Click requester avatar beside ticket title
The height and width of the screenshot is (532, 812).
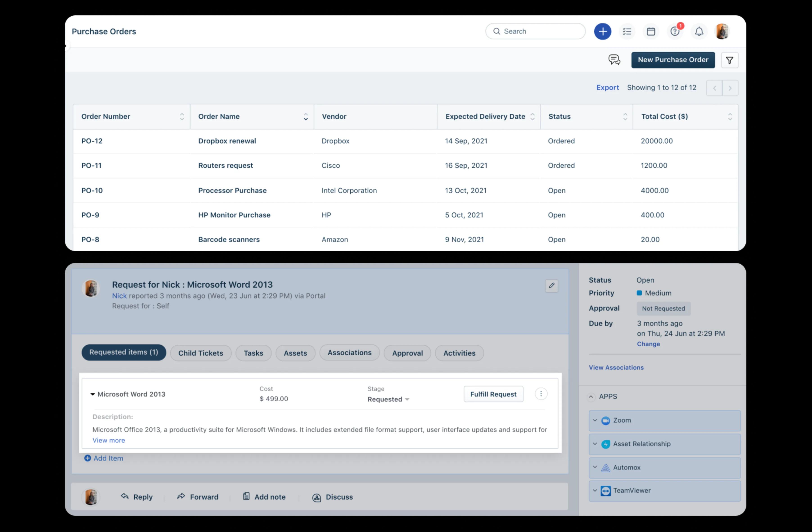point(91,288)
